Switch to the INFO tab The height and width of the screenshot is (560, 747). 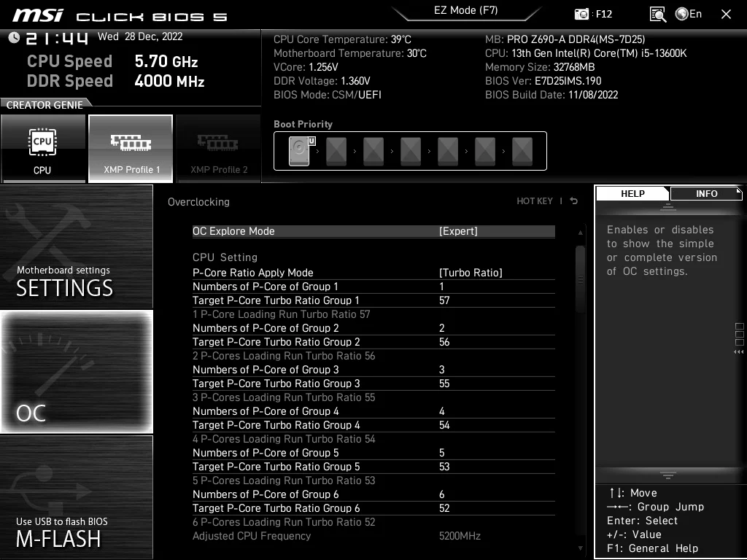pyautogui.click(x=706, y=193)
